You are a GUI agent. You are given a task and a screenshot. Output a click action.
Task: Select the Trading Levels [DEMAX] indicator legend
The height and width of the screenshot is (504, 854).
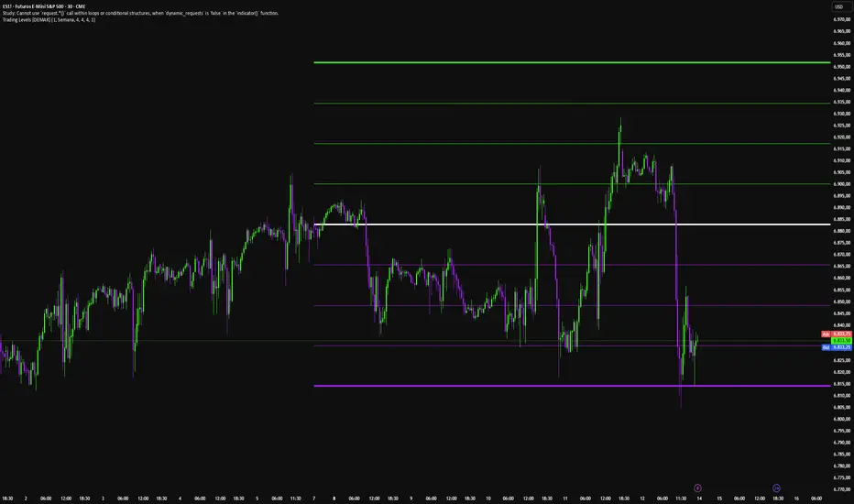coord(49,19)
